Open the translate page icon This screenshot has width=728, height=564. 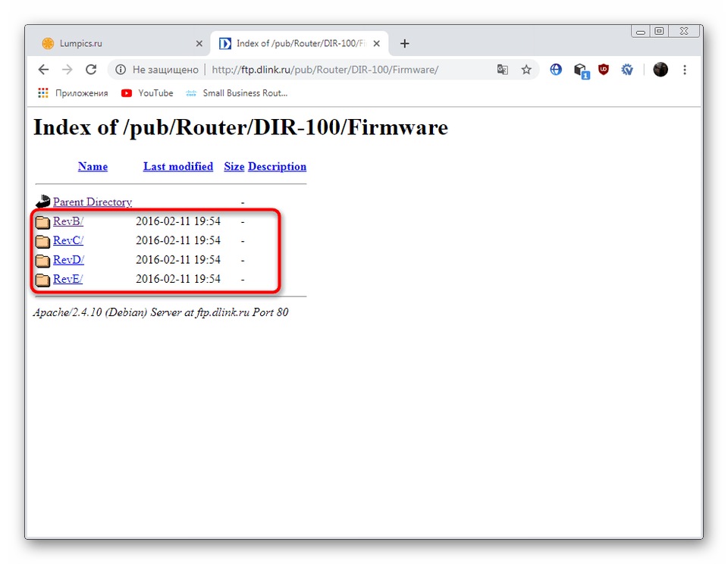pos(502,70)
